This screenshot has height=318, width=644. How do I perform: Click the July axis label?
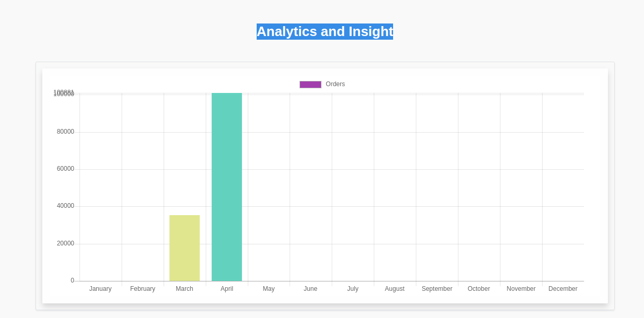(353, 289)
